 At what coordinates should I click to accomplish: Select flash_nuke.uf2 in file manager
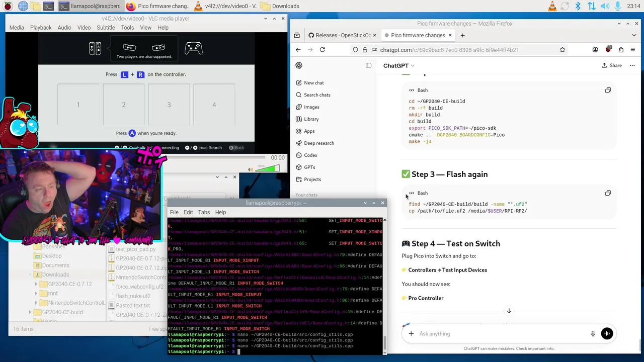click(x=133, y=296)
